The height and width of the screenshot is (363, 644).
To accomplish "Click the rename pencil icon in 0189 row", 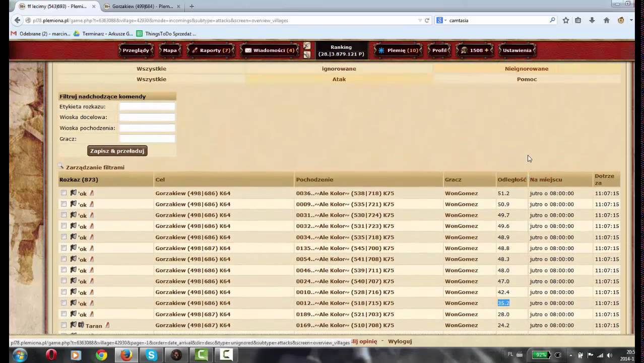I will [92, 314].
